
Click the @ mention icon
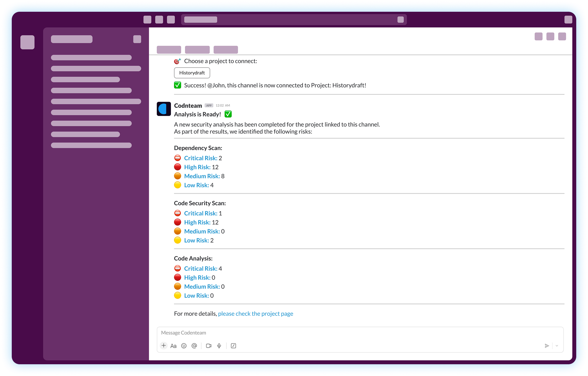click(194, 346)
